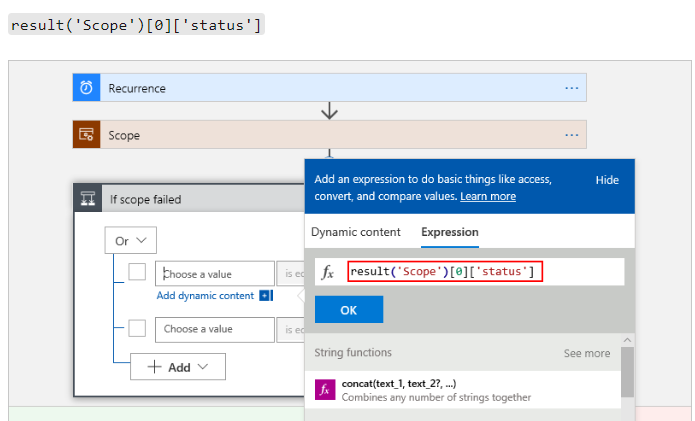The height and width of the screenshot is (421, 695).
Task: Open the Learn more link
Action: [x=488, y=196]
